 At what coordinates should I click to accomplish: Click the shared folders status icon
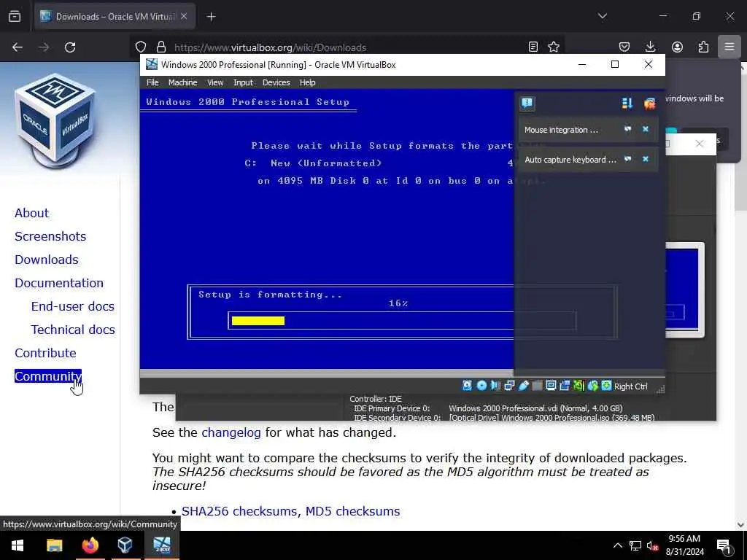click(x=537, y=386)
